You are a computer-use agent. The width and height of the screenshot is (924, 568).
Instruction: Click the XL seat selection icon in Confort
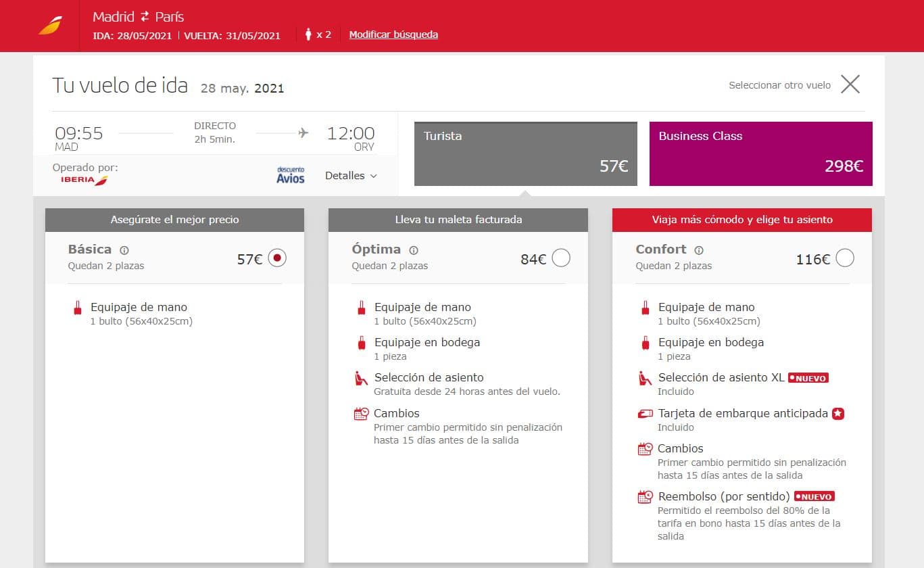645,379
